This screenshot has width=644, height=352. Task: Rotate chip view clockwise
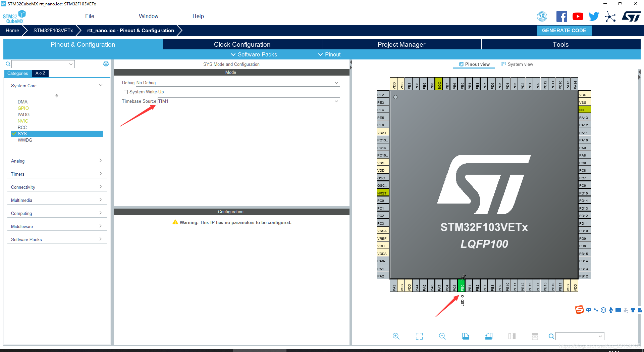466,336
